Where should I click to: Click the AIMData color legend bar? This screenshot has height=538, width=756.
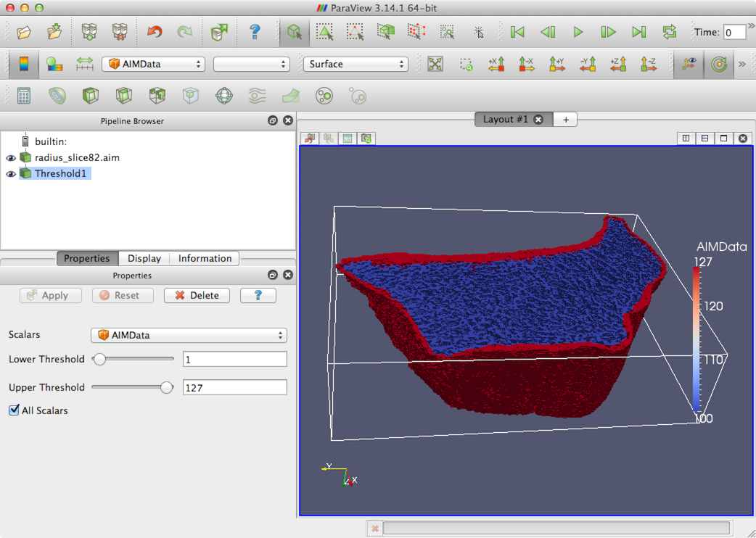pyautogui.click(x=697, y=339)
